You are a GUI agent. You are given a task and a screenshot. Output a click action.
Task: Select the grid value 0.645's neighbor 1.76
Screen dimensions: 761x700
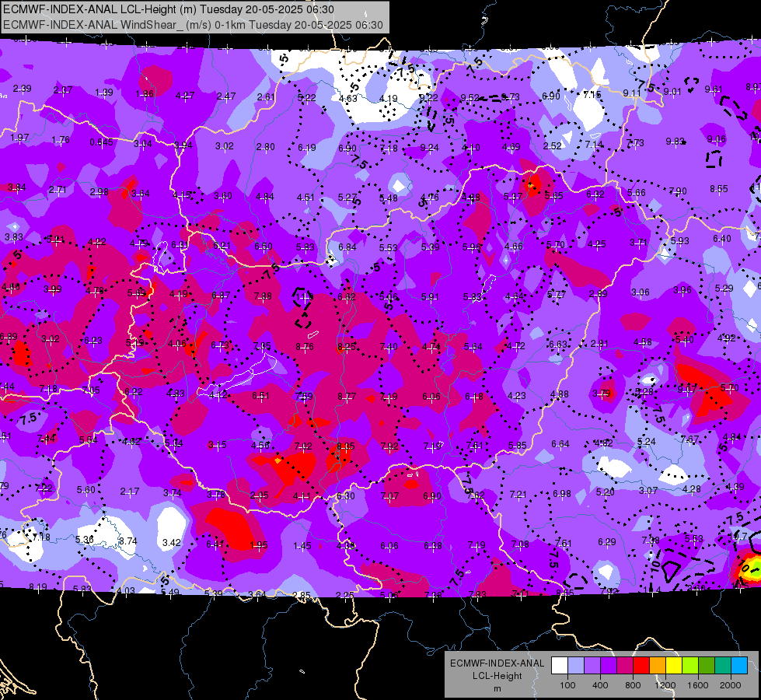[61, 140]
